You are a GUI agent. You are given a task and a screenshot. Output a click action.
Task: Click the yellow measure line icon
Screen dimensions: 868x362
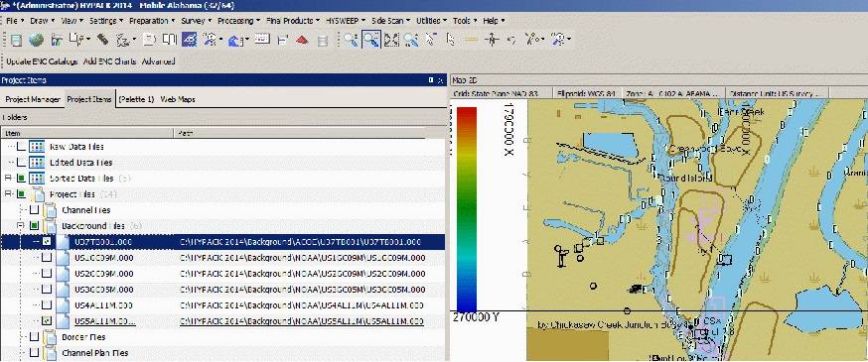click(x=471, y=40)
